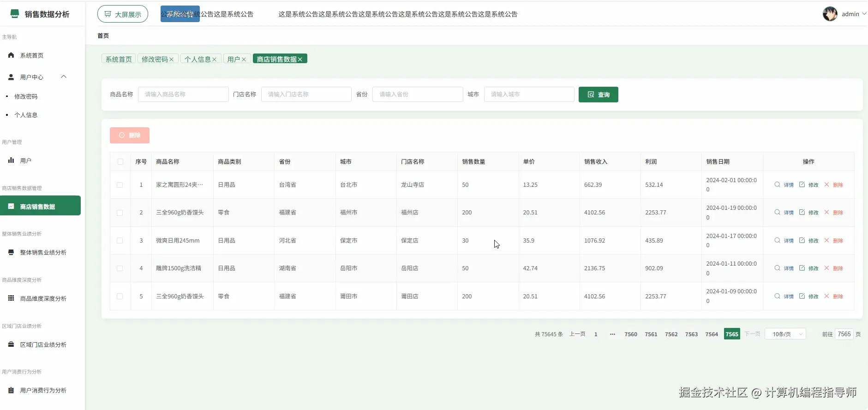
Task: View 详情 for row 2 福州店
Action: (784, 213)
